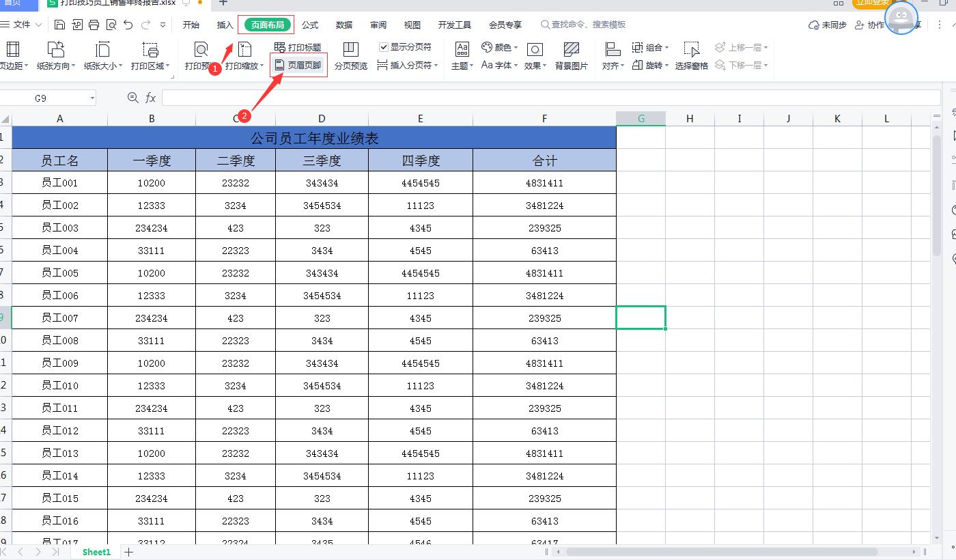Click the fx insert function icon

click(x=151, y=98)
